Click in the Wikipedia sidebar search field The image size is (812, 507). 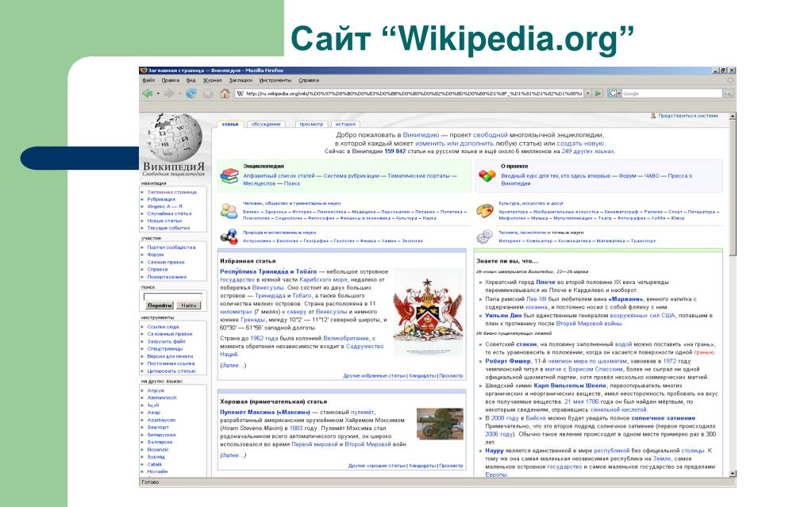click(x=172, y=297)
